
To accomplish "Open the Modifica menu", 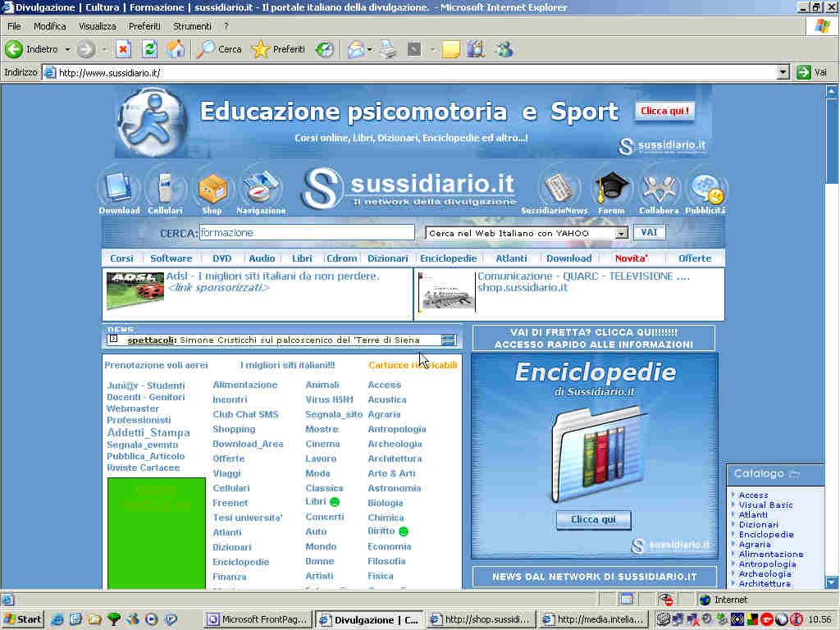I will coord(50,25).
